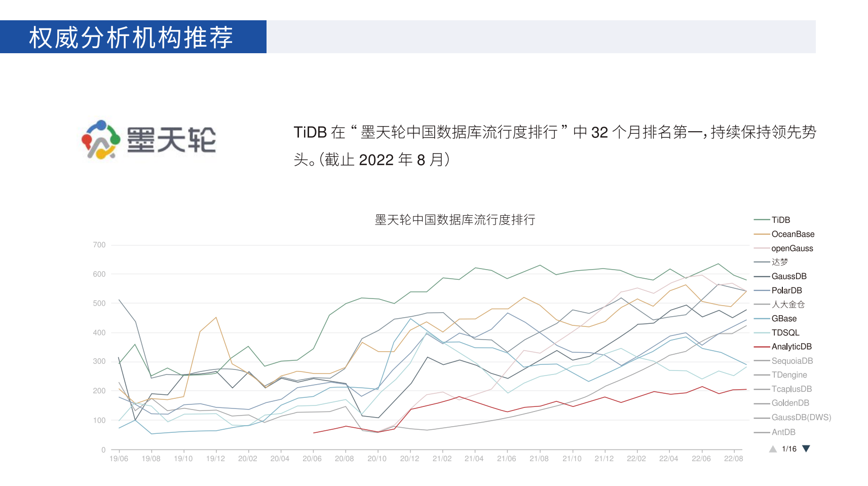Viewport: 868px width, 486px height.
Task: Click the legend page indicator 1/16
Action: coord(789,449)
